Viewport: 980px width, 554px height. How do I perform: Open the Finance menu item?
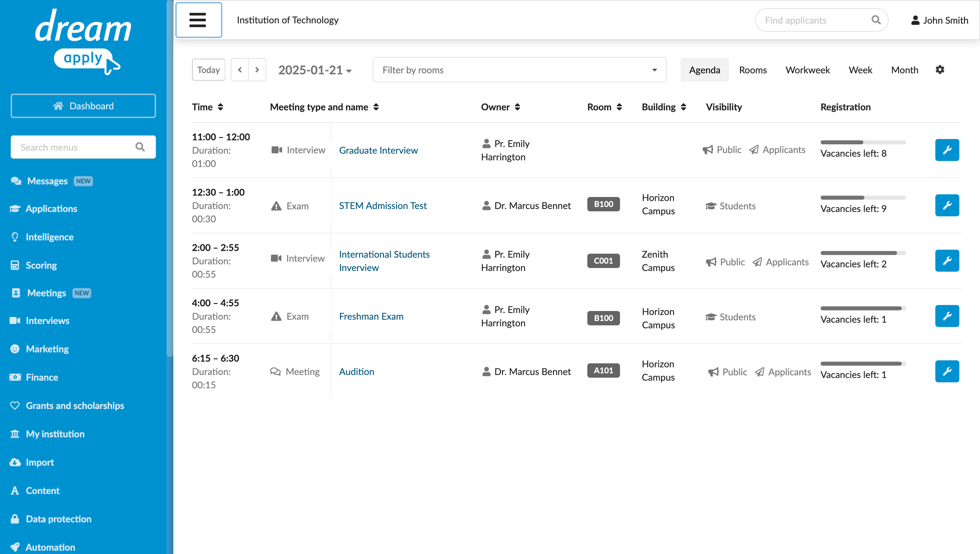point(42,377)
